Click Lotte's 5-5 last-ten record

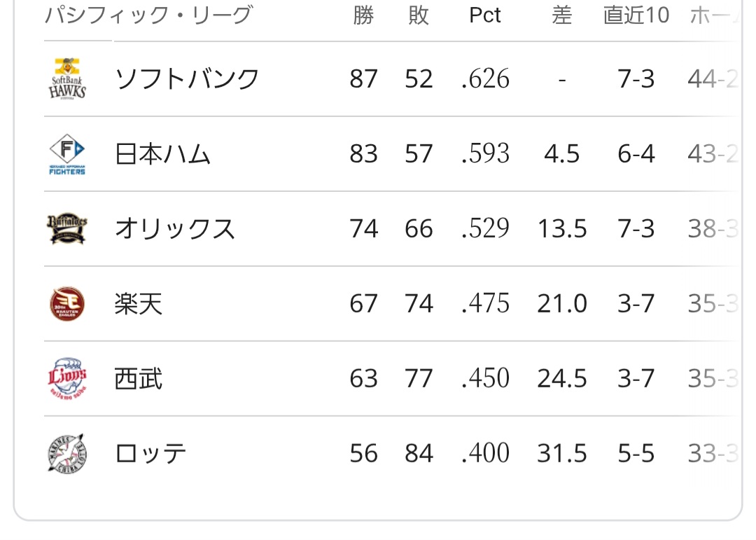[636, 454]
